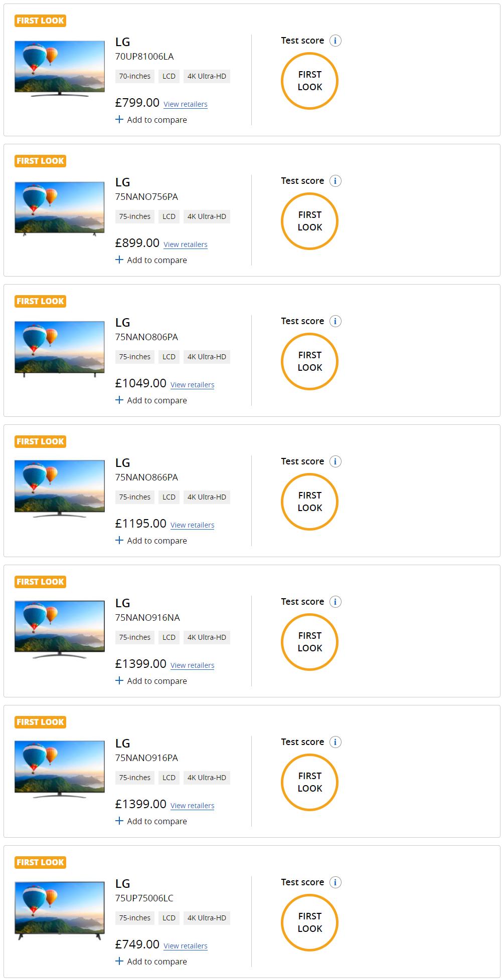Image resolution: width=502 pixels, height=980 pixels.
Task: Click the plus icon to compare 75NANO806PA
Action: pos(119,400)
